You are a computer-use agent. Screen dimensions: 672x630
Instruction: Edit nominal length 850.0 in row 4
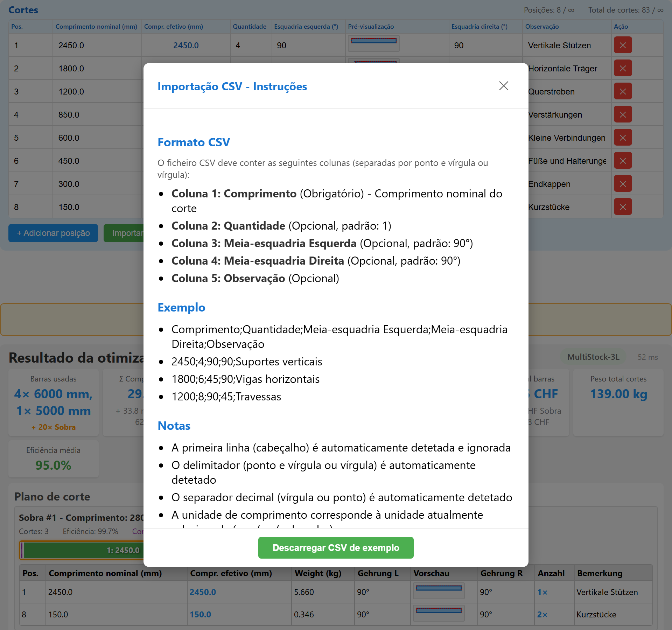(97, 115)
